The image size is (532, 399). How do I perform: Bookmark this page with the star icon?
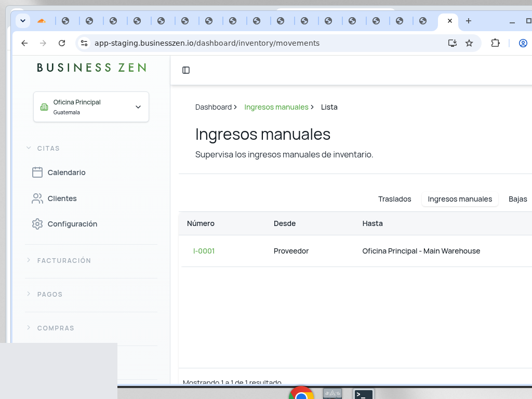click(469, 43)
